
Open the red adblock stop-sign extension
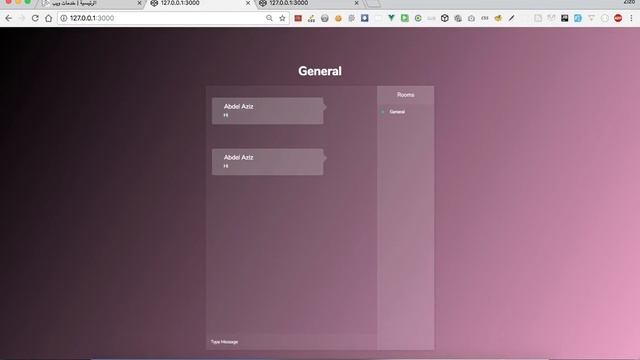pos(618,18)
